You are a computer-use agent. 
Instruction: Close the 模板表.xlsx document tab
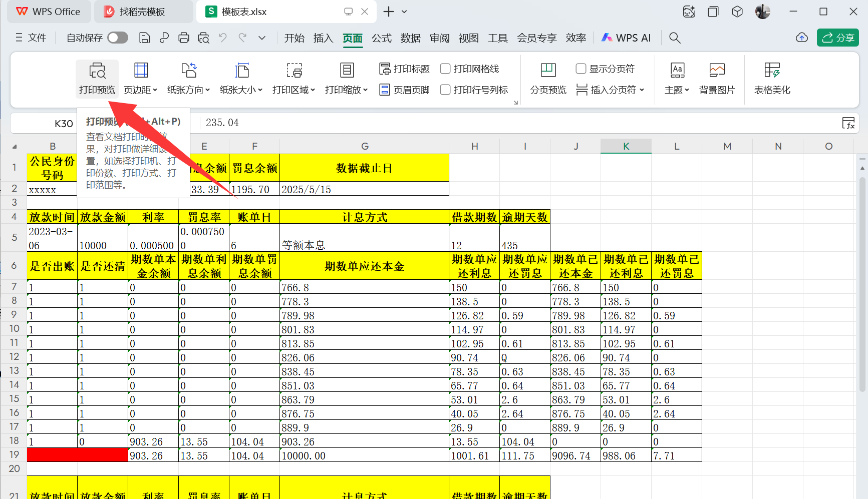point(365,12)
